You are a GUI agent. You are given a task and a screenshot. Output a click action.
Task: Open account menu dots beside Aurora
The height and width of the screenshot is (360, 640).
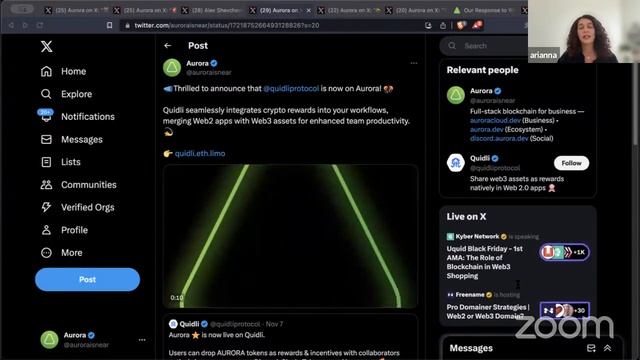[142, 340]
